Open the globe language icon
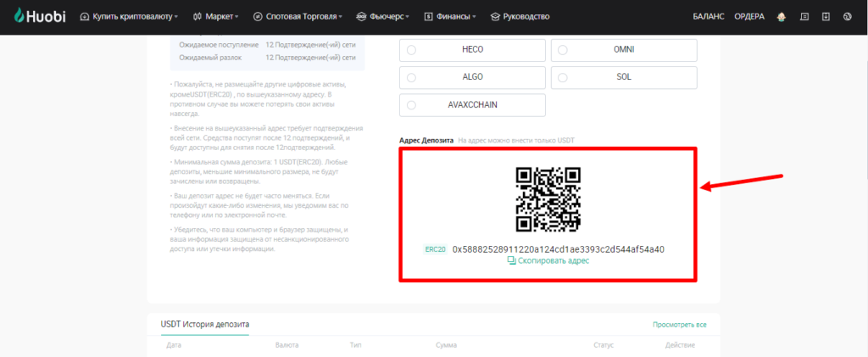Image resolution: width=868 pixels, height=357 pixels. coord(848,17)
